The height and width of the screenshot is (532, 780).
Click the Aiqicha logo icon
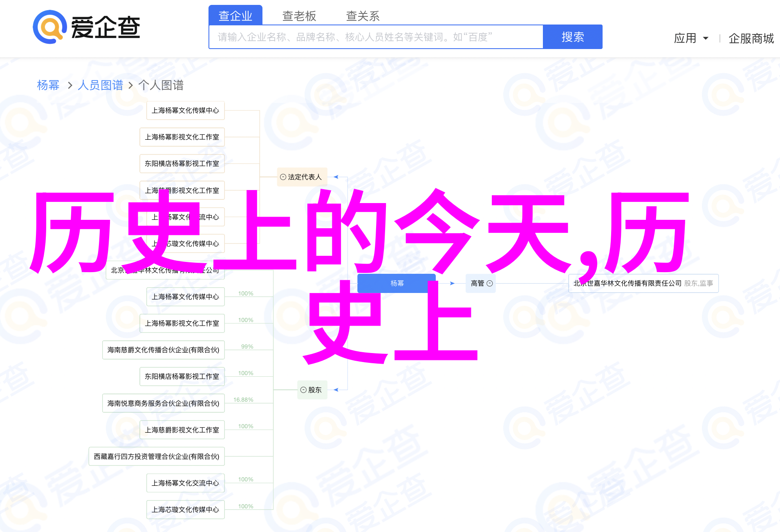50,27
